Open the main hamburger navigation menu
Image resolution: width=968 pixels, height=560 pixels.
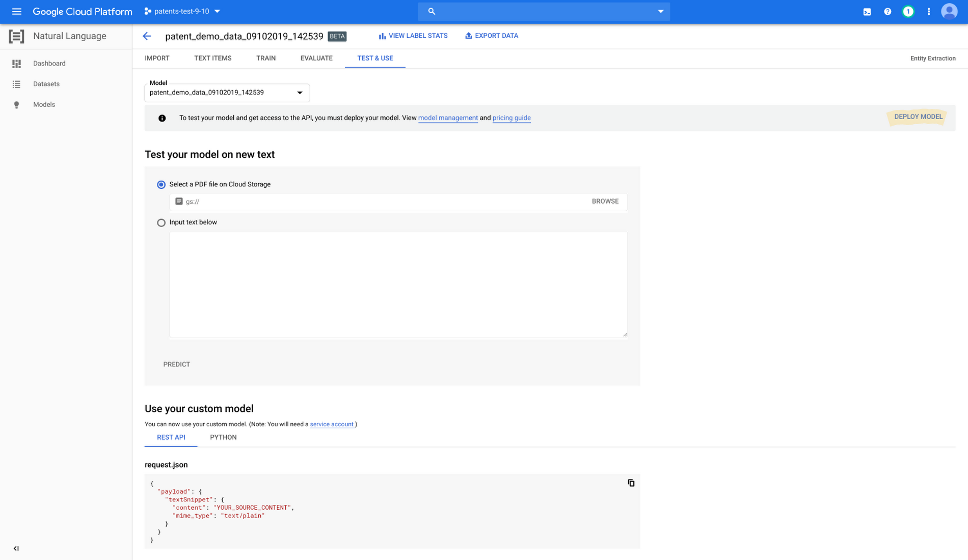pyautogui.click(x=16, y=11)
